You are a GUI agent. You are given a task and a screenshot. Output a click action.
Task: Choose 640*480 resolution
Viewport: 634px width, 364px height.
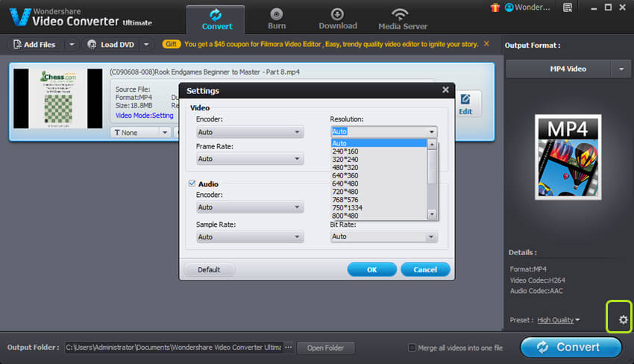click(x=379, y=183)
